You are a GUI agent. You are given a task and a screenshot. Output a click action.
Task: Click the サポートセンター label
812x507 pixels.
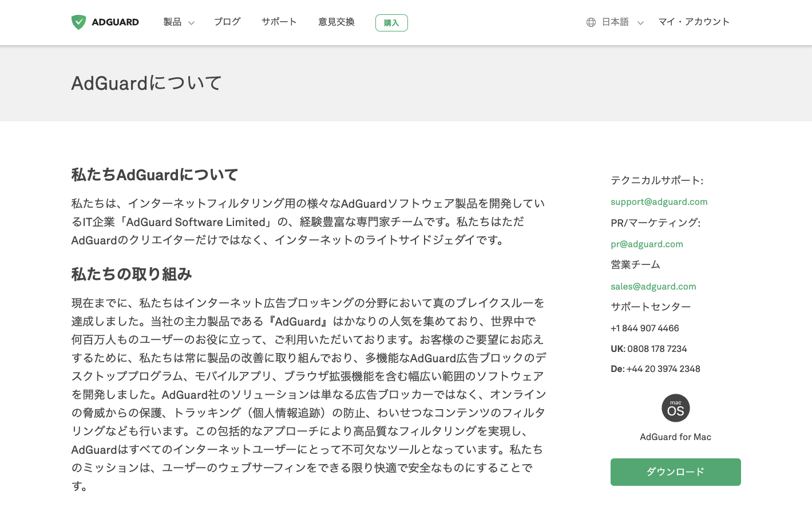(651, 307)
